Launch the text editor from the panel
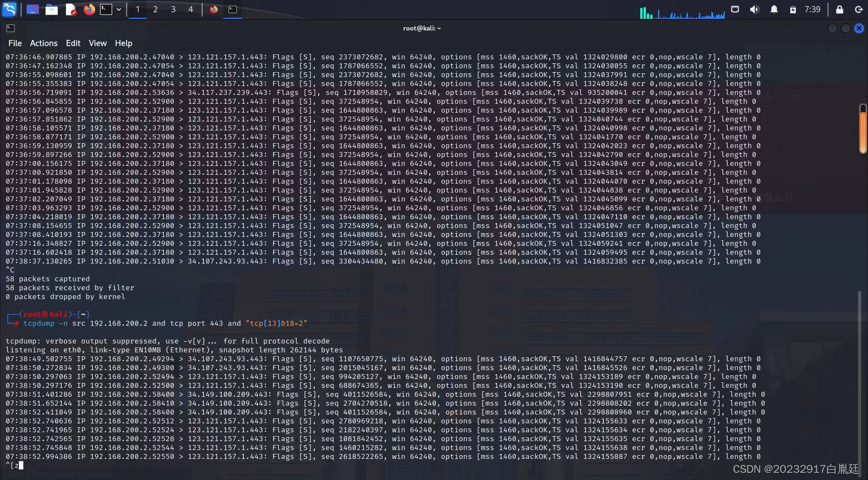Viewport: 868px width, 480px height. pos(71,9)
